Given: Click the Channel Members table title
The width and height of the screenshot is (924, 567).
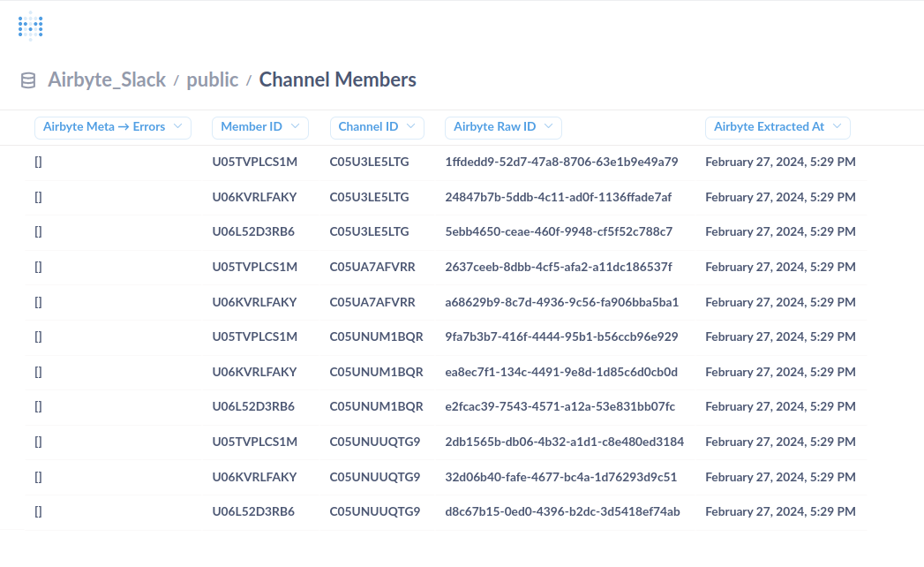Looking at the screenshot, I should pos(338,79).
